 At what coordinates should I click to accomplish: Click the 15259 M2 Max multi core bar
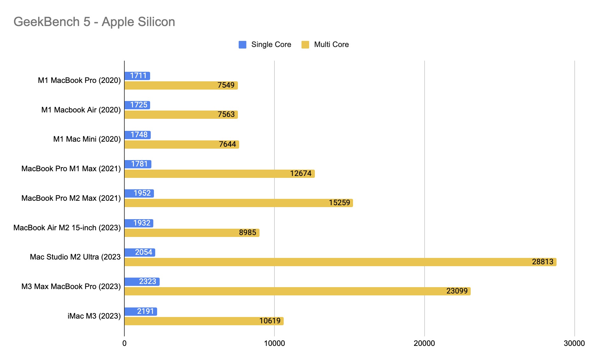coord(239,203)
